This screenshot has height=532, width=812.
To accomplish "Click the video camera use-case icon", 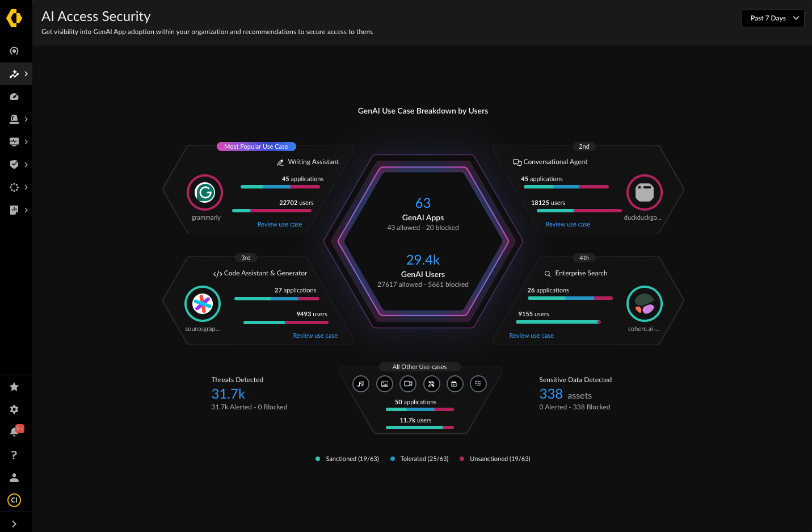I will 408,384.
